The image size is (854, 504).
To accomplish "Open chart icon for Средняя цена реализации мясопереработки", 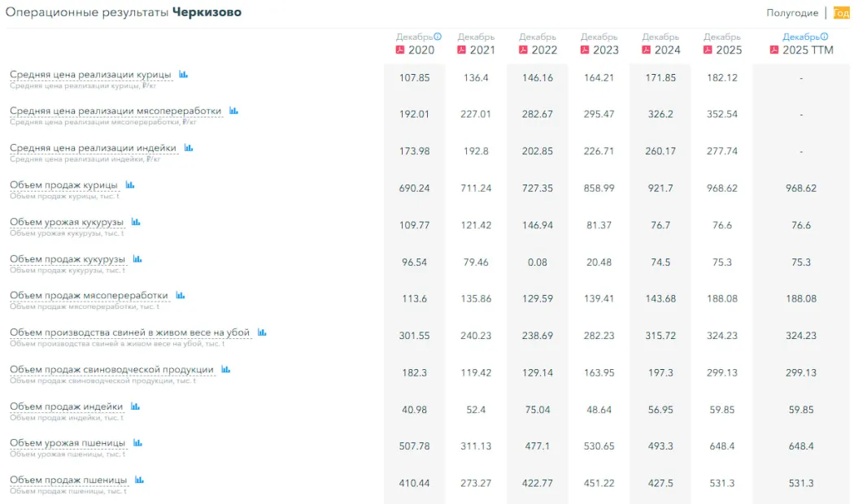I will pos(233,111).
